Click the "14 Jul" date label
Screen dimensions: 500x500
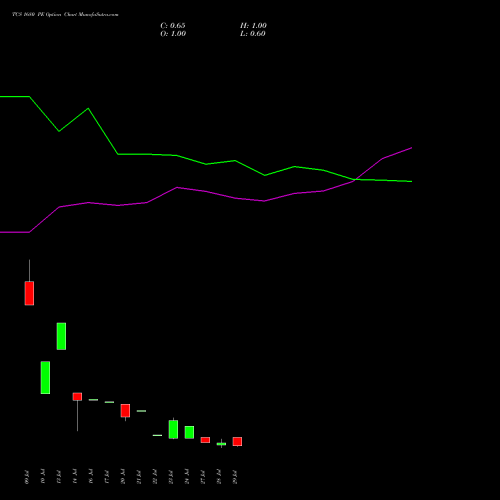point(75,477)
